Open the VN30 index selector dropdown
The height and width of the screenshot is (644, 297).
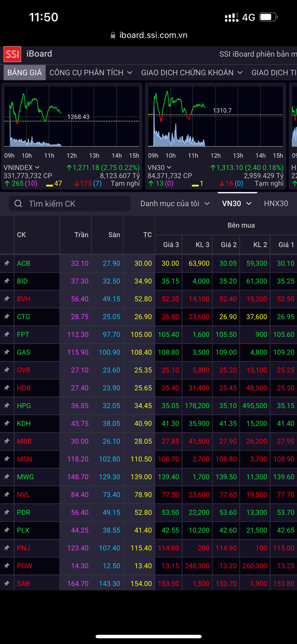point(160,167)
